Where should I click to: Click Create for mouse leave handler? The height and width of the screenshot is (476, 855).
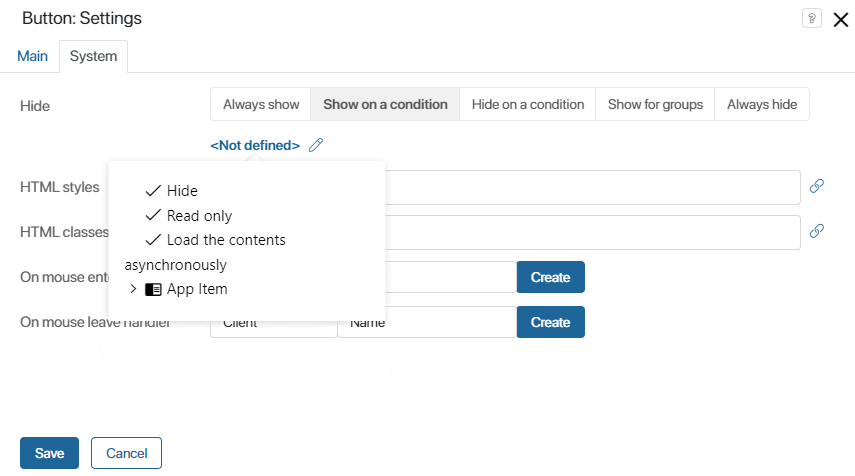(550, 322)
